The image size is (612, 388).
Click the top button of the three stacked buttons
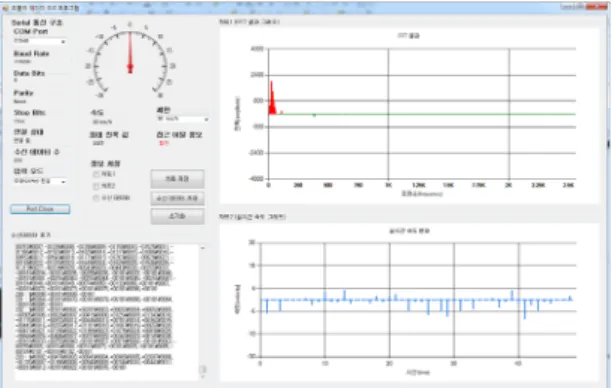(178, 179)
